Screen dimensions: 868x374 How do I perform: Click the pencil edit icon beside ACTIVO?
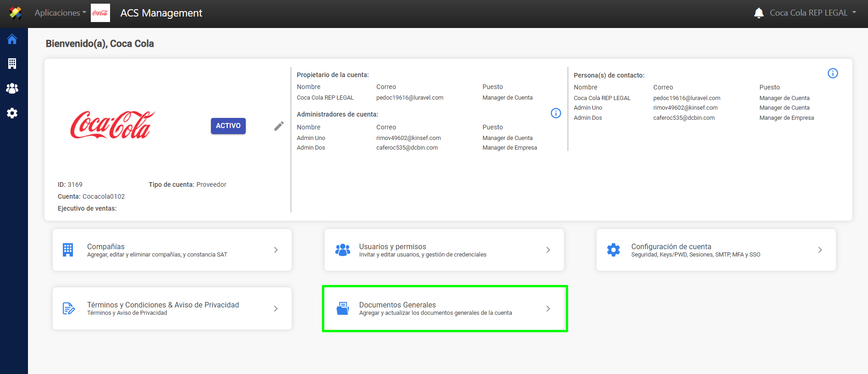coord(279,126)
